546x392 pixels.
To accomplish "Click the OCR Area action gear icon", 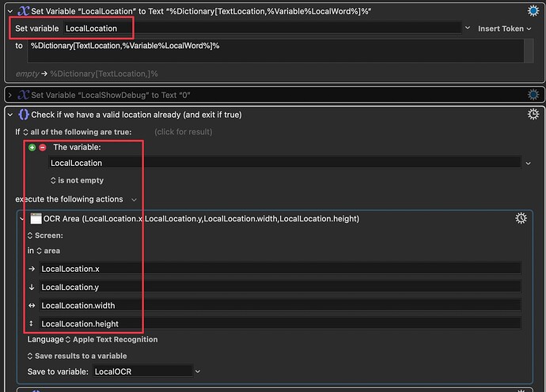I will point(521,218).
